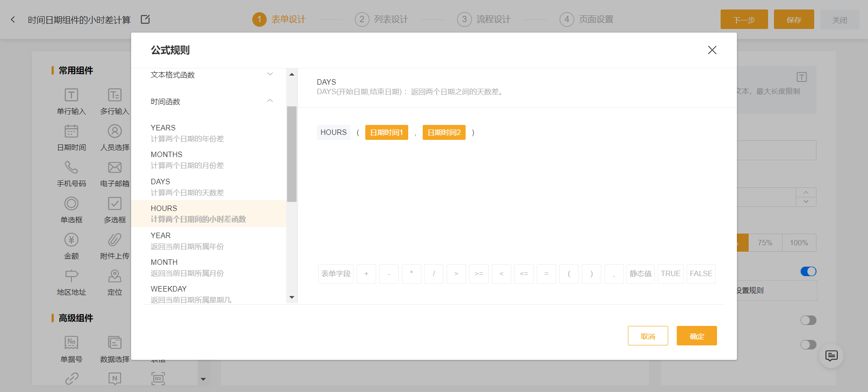Image resolution: width=868 pixels, height=392 pixels.
Task: Click the 下一步 button in header
Action: [744, 19]
